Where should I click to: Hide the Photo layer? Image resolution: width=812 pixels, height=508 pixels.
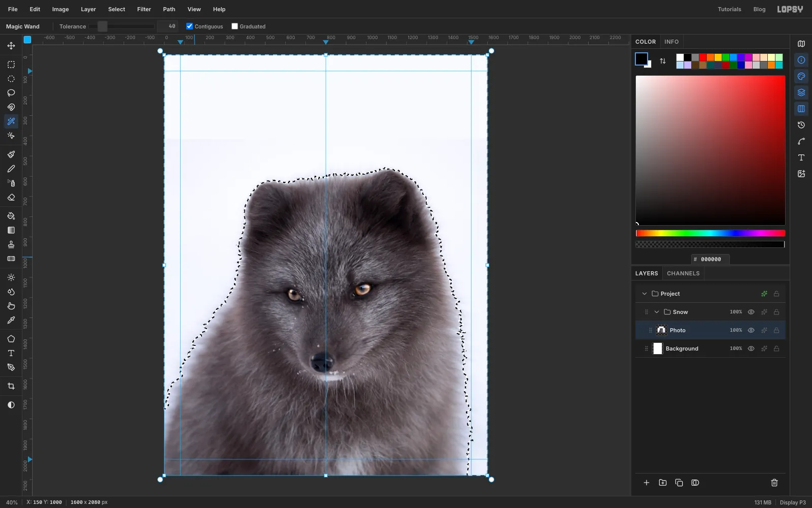pyautogui.click(x=751, y=330)
